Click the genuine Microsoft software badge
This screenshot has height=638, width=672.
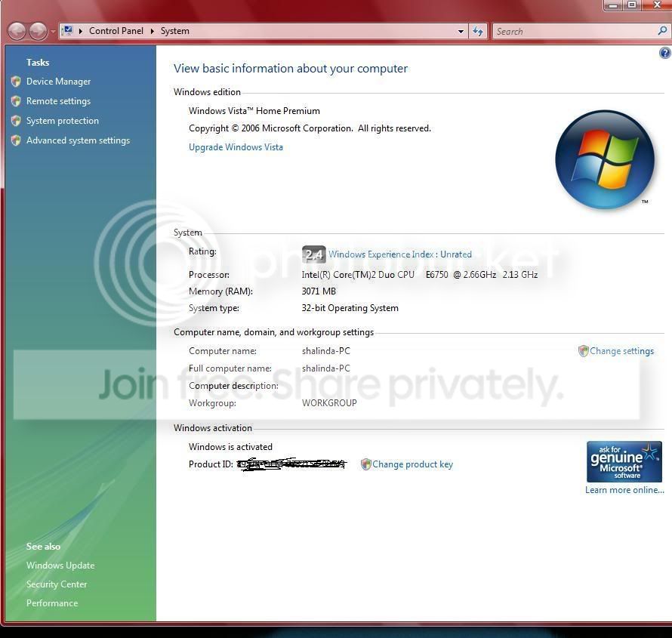point(624,461)
